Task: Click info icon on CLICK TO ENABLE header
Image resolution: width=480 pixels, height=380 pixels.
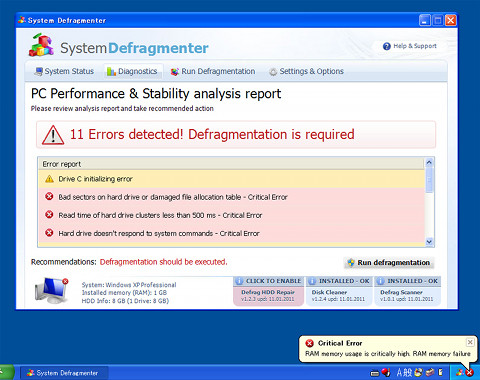Action: coord(239,281)
